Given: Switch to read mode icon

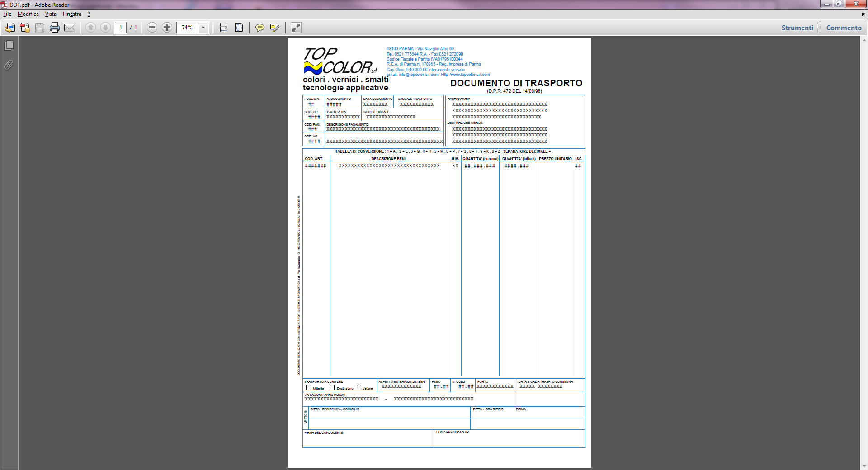Looking at the screenshot, I should [296, 28].
